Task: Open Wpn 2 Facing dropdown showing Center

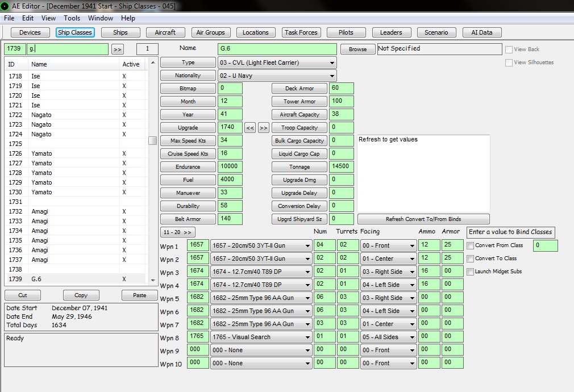Action: [x=388, y=258]
